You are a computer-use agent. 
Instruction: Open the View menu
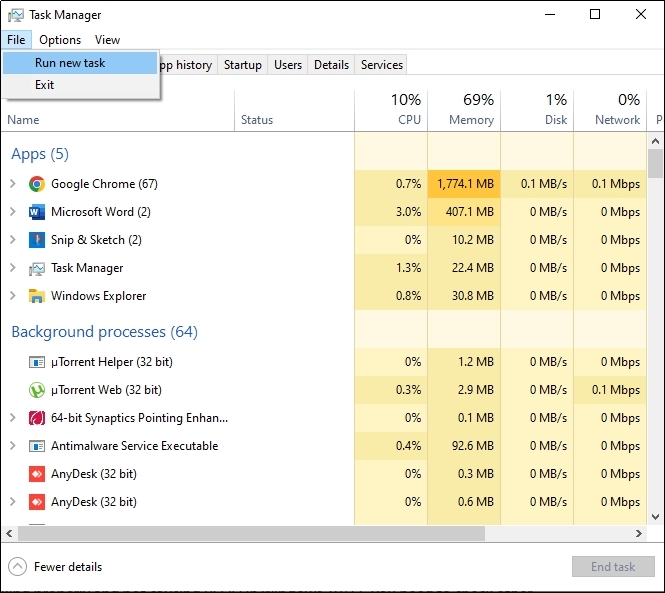(x=107, y=40)
